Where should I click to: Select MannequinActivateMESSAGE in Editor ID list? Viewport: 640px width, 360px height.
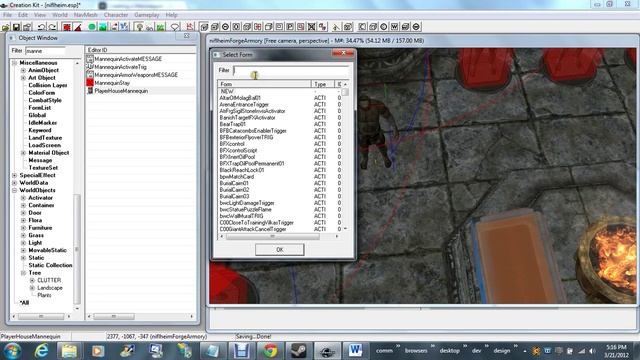[128, 59]
